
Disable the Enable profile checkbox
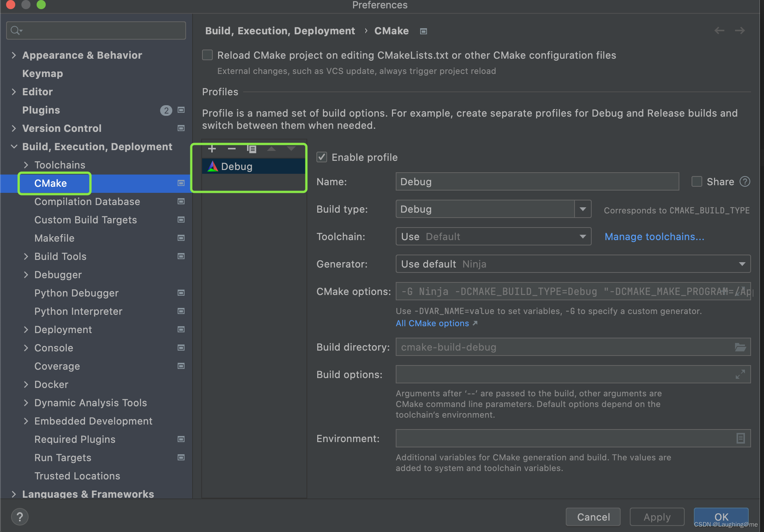coord(321,157)
